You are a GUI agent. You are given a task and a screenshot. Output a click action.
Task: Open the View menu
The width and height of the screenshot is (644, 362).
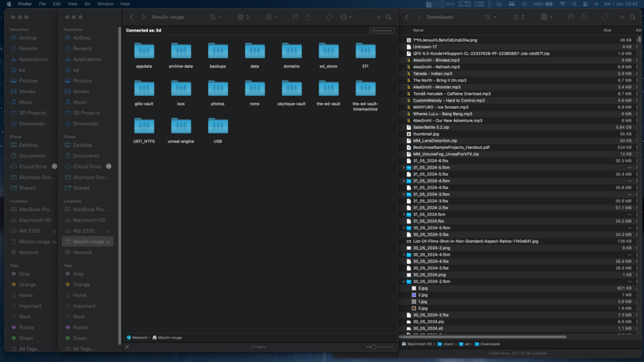[x=72, y=4]
